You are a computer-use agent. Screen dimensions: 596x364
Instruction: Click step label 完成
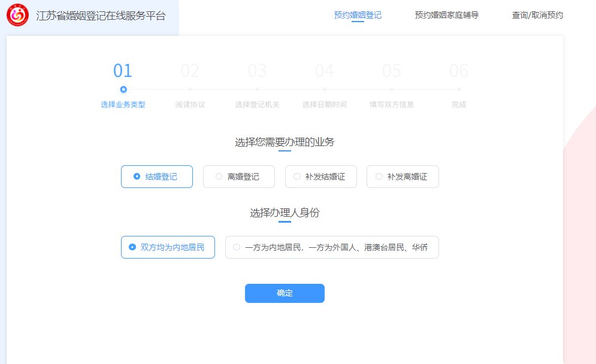(459, 105)
